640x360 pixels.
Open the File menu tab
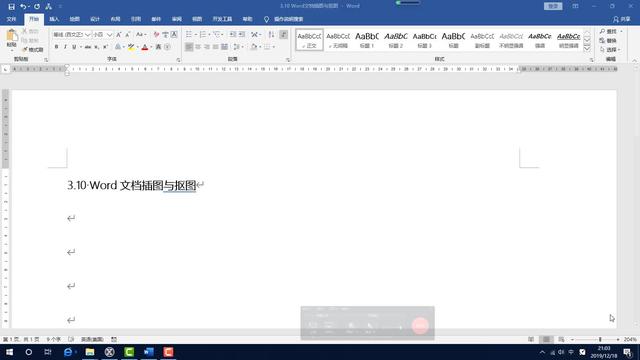[11, 19]
